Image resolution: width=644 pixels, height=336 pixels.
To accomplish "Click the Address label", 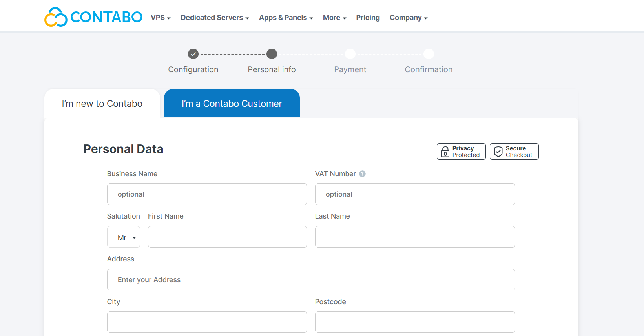I will coord(120,259).
